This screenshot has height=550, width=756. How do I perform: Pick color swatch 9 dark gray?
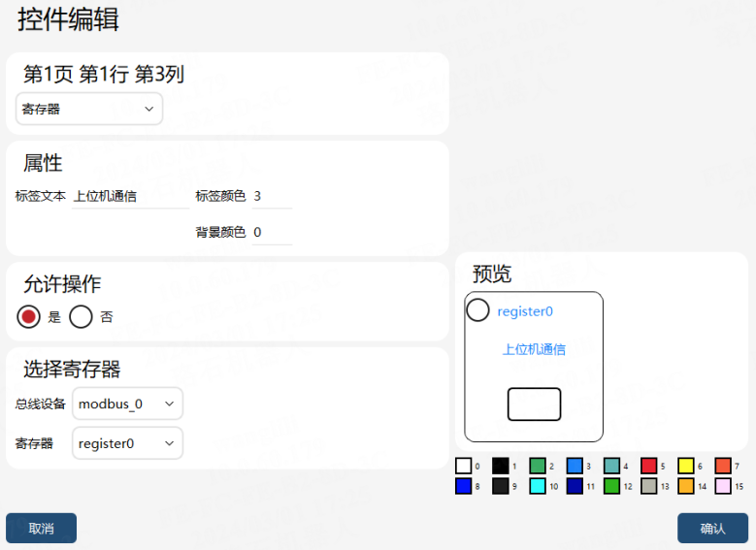point(501,486)
